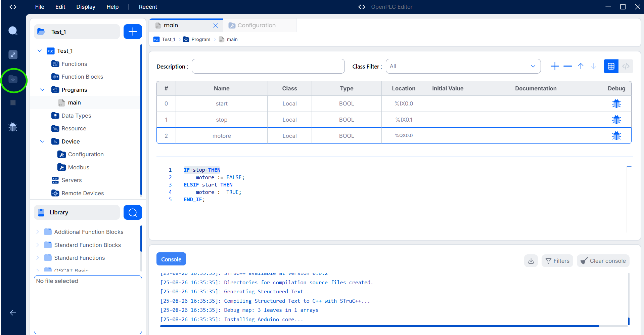Move variable up with the up arrow

click(x=581, y=66)
